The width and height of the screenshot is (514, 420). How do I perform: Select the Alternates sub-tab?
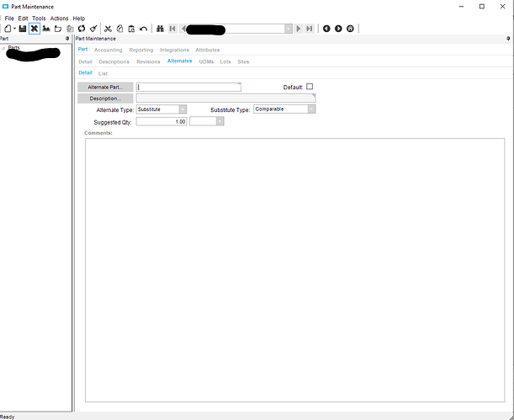(x=180, y=61)
